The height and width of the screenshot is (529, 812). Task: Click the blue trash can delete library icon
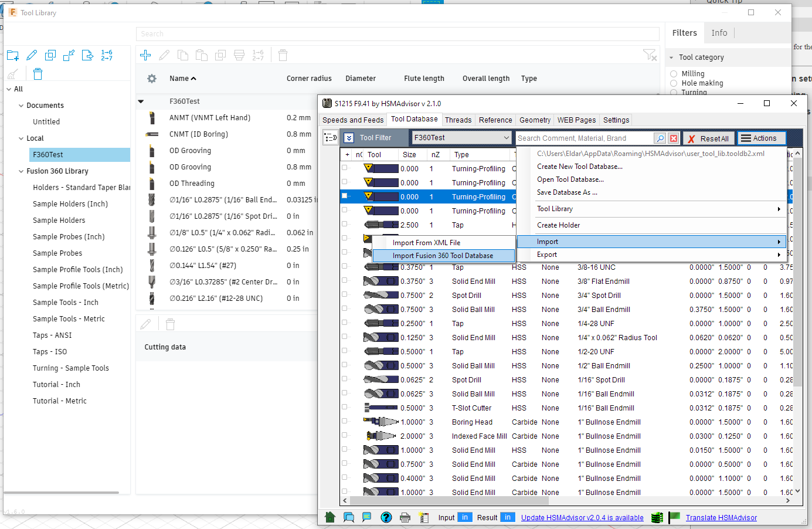click(x=38, y=74)
